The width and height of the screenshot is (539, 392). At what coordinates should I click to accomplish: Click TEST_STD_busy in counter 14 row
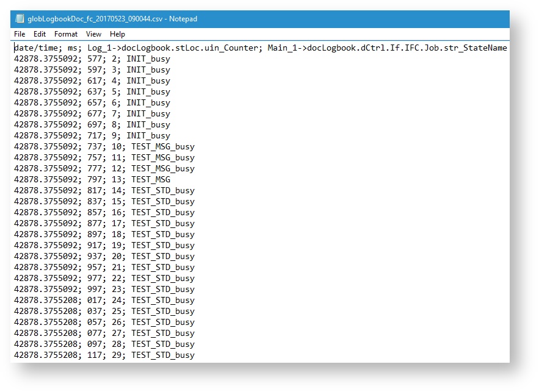pyautogui.click(x=163, y=190)
